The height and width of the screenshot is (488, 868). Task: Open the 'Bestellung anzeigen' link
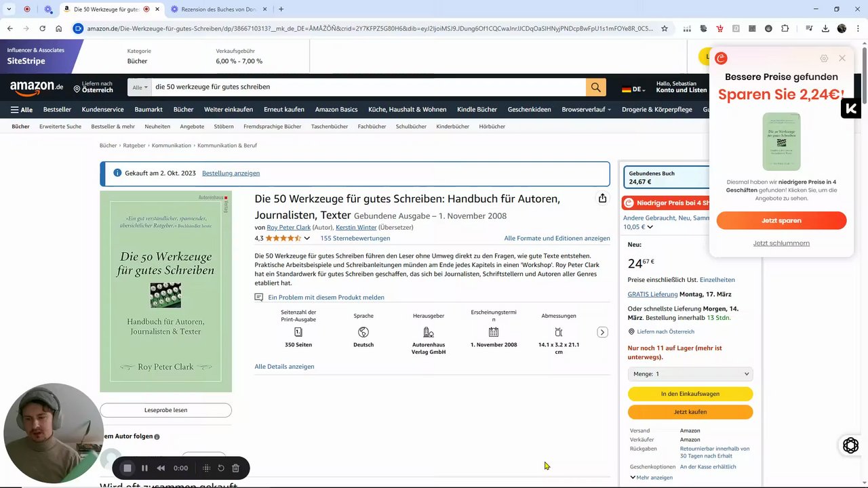click(x=231, y=174)
